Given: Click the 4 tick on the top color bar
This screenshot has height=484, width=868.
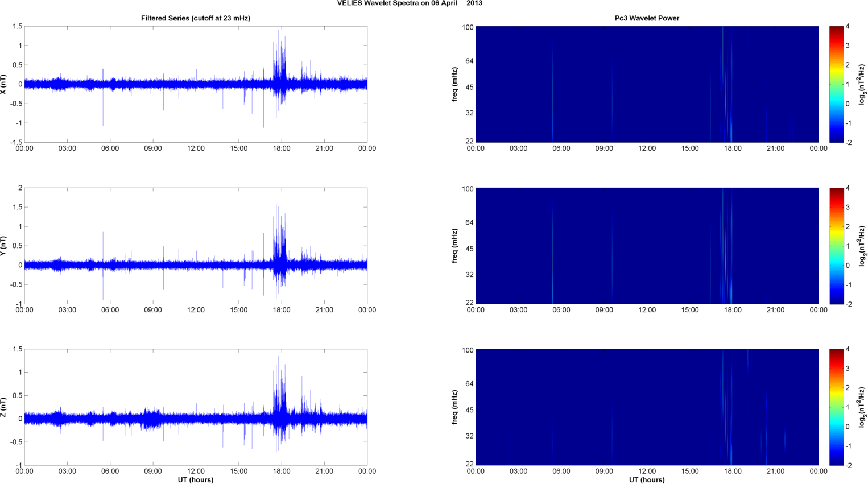Looking at the screenshot, I should 848,26.
